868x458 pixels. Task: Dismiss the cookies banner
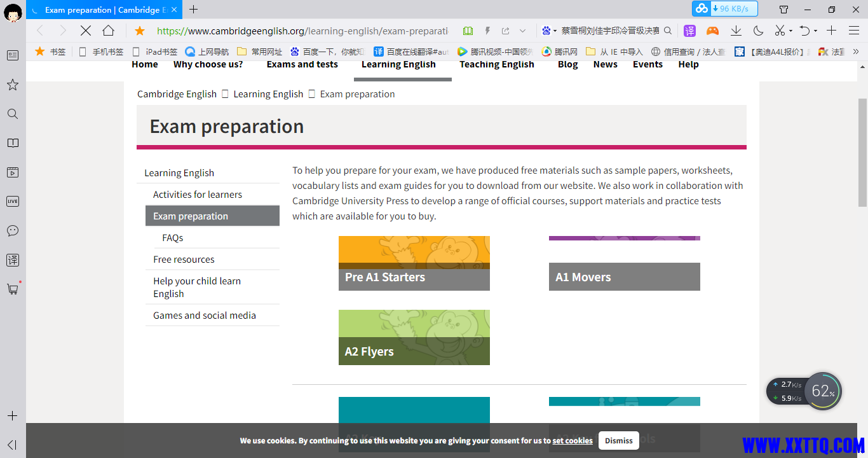click(619, 440)
